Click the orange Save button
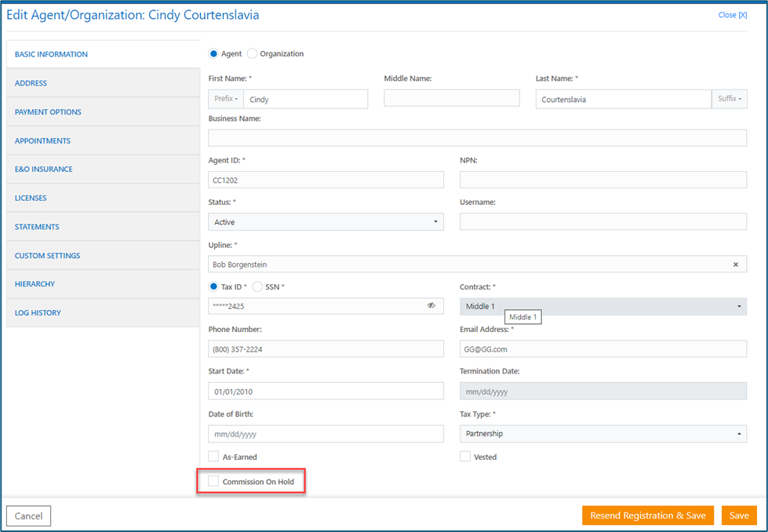Image resolution: width=768 pixels, height=532 pixels. point(739,516)
